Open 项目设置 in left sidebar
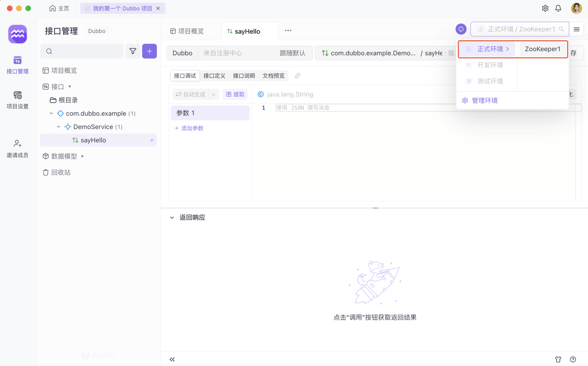Image resolution: width=588 pixels, height=366 pixels. click(x=17, y=100)
